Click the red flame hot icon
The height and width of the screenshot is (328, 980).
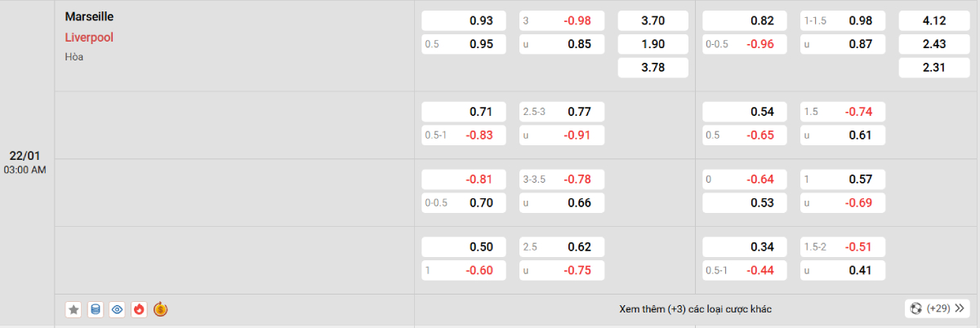139,309
